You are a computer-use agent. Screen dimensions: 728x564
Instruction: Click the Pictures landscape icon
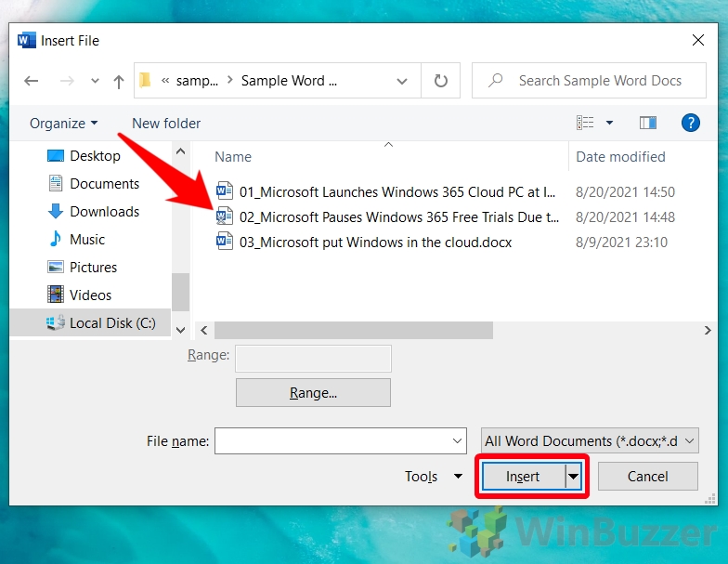(x=56, y=268)
